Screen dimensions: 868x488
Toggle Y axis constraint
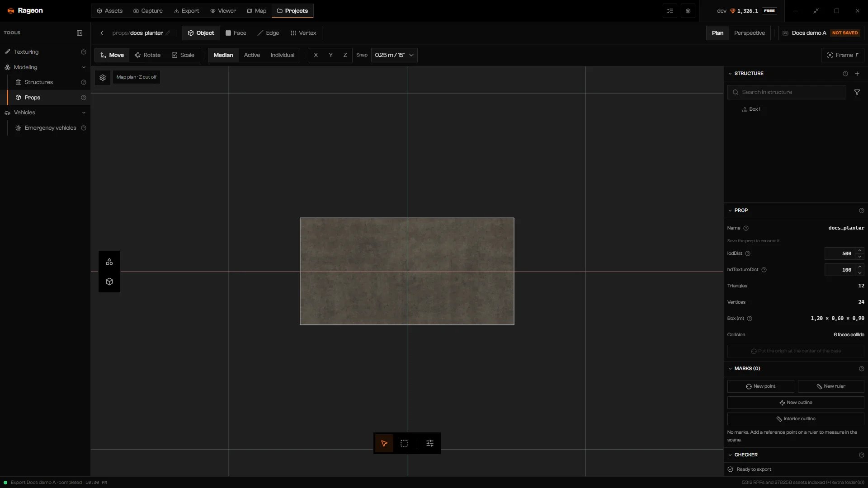(330, 55)
